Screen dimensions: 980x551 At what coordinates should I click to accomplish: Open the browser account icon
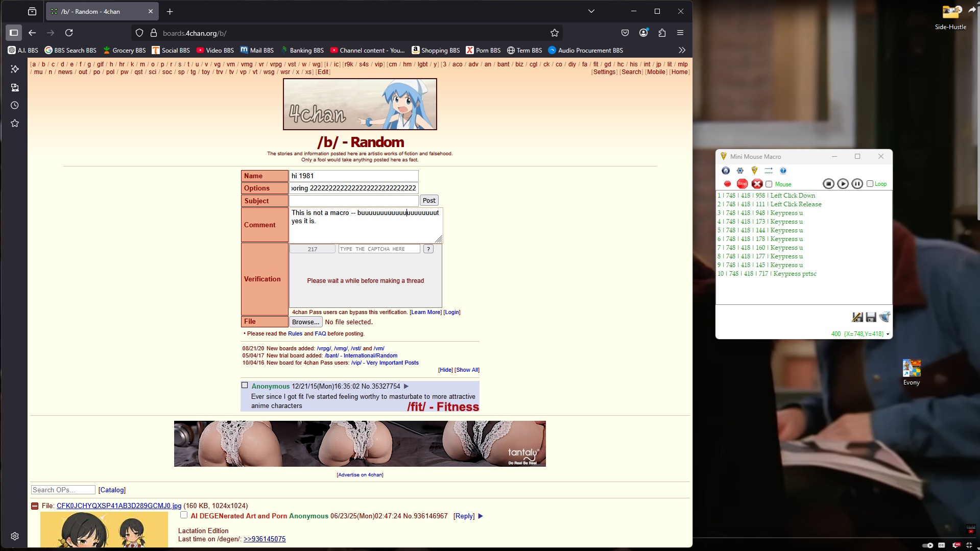pos(643,33)
